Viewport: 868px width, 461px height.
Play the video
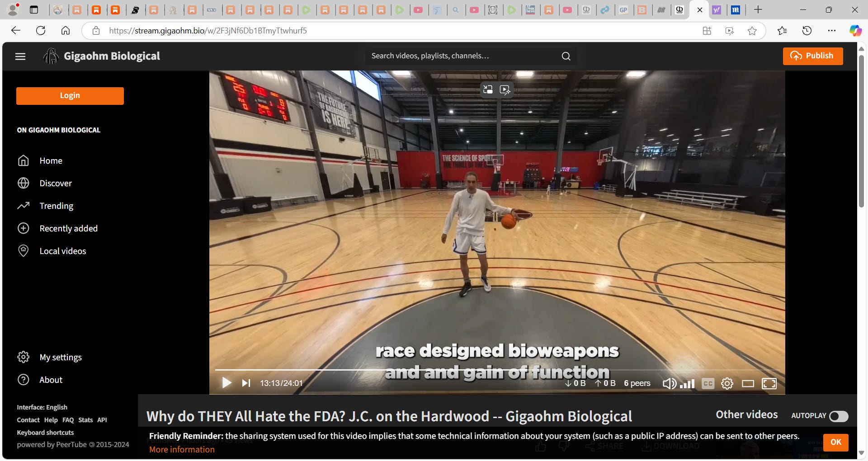point(226,383)
